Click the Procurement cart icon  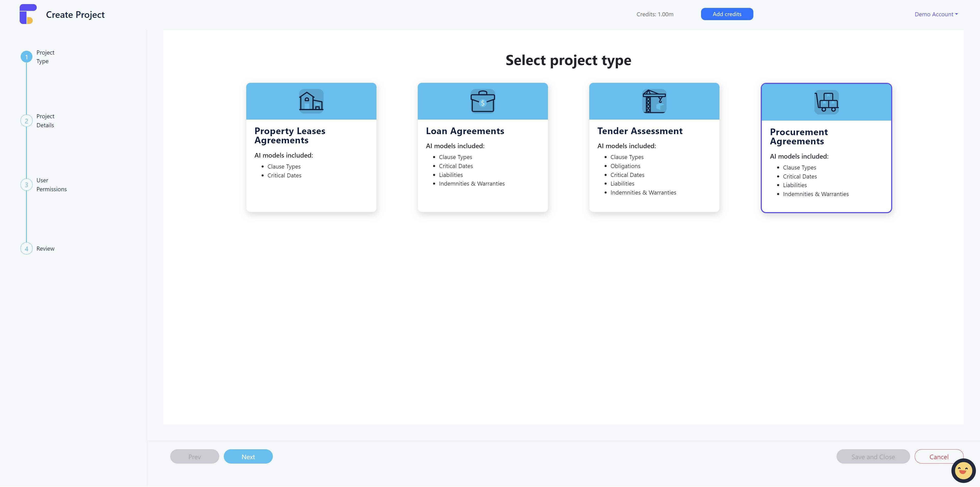(x=826, y=102)
